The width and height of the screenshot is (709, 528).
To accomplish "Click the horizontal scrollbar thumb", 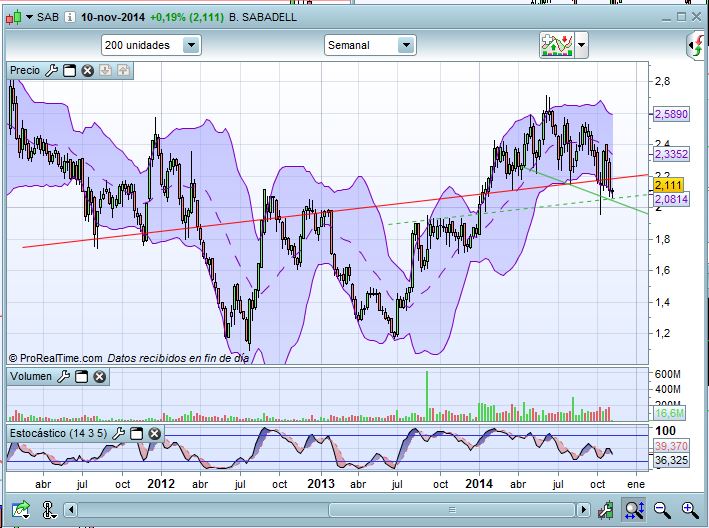I will click(x=452, y=510).
